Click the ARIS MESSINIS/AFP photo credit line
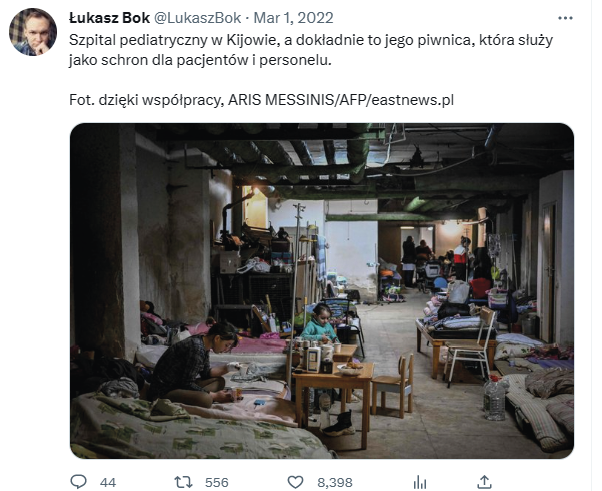 click(261, 100)
